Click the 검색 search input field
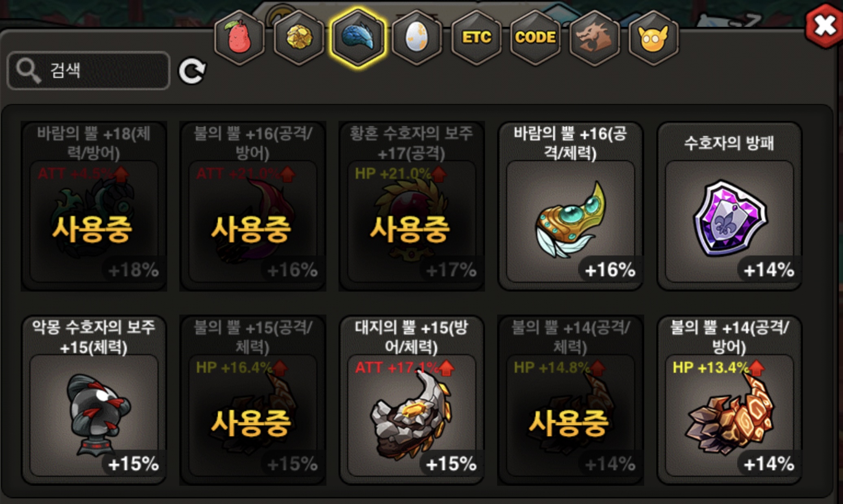 pyautogui.click(x=88, y=70)
